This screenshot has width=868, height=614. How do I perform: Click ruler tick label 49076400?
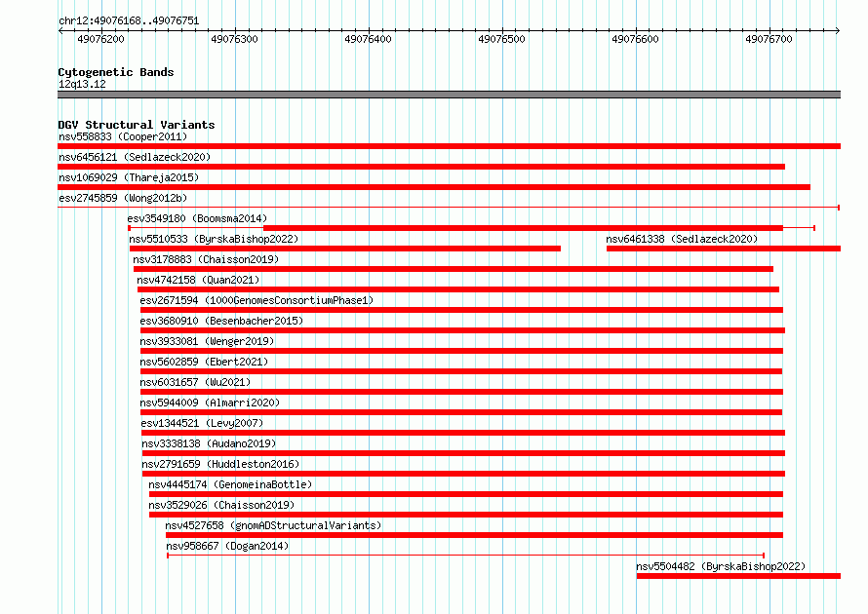coord(368,39)
